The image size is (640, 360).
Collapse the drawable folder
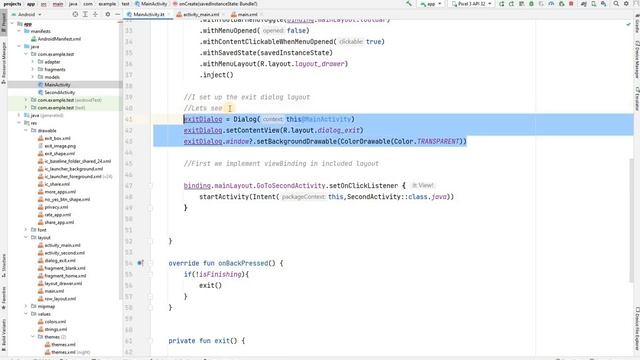coord(26,131)
